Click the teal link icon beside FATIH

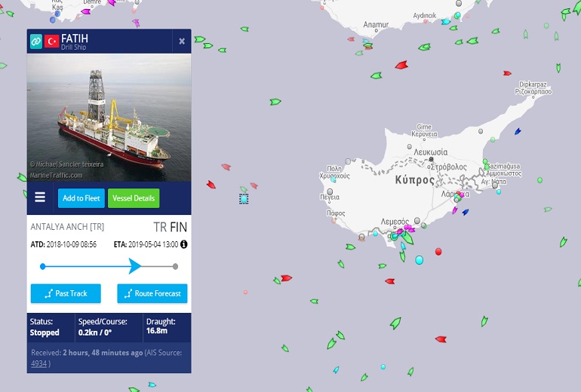tap(36, 41)
